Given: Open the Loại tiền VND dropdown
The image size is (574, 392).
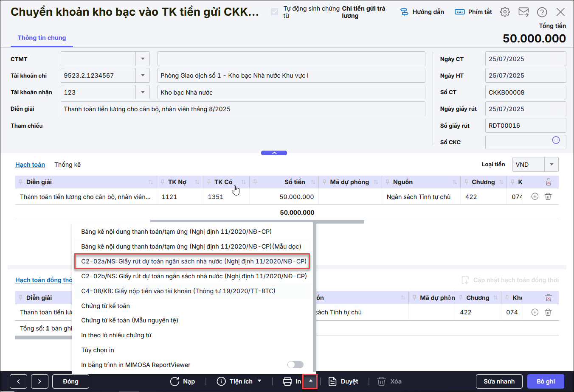Looking at the screenshot, I should click(551, 165).
